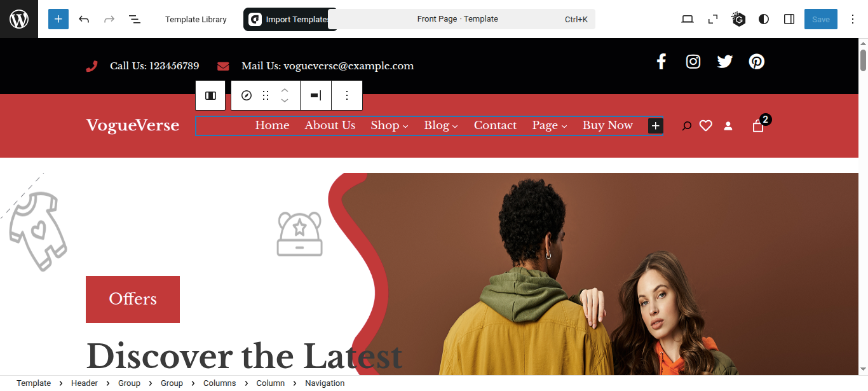Expand the Shop submenu chevron

click(x=405, y=127)
